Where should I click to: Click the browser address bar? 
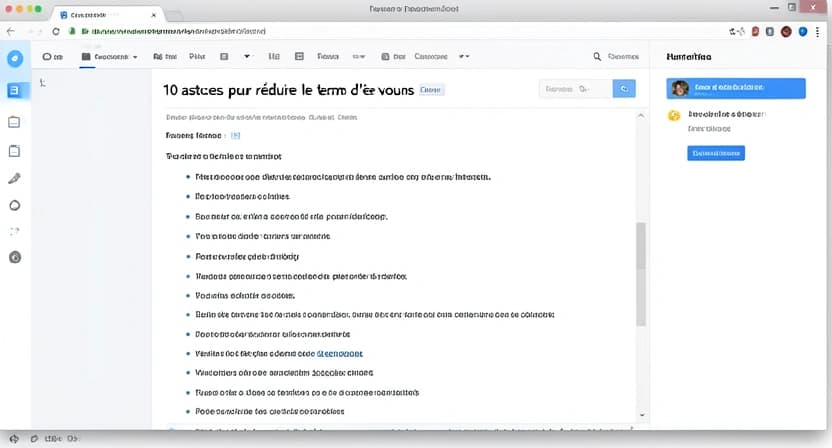pos(398,31)
